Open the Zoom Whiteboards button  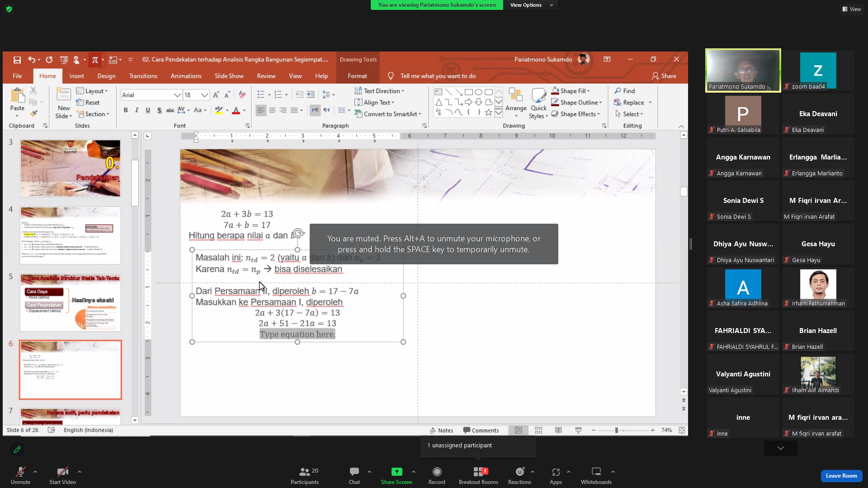[596, 475]
